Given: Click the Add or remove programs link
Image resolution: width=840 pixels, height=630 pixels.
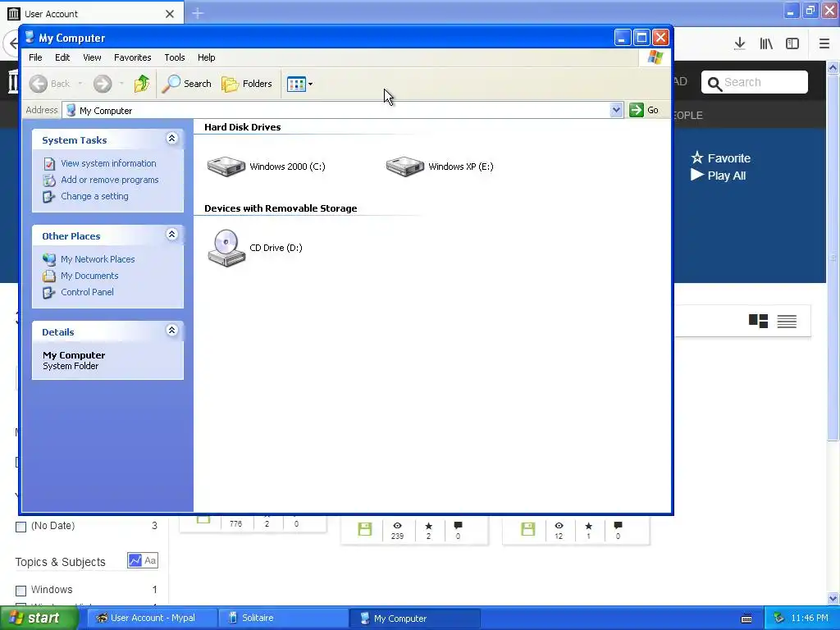Looking at the screenshot, I should click(x=110, y=180).
